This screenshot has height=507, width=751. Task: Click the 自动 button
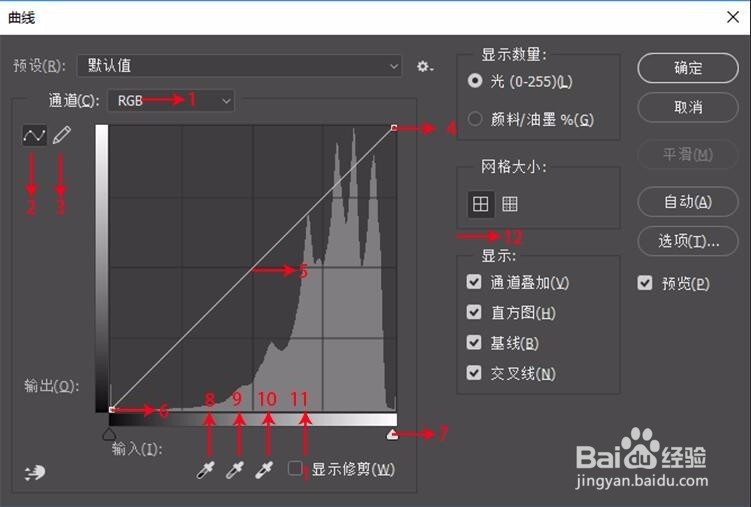click(688, 202)
